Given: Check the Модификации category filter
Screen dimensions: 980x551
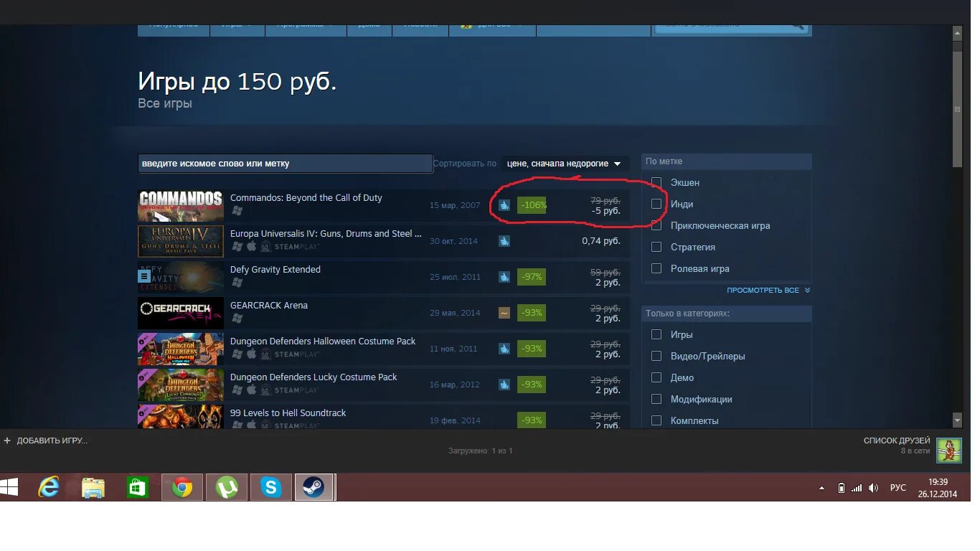Looking at the screenshot, I should pos(656,399).
